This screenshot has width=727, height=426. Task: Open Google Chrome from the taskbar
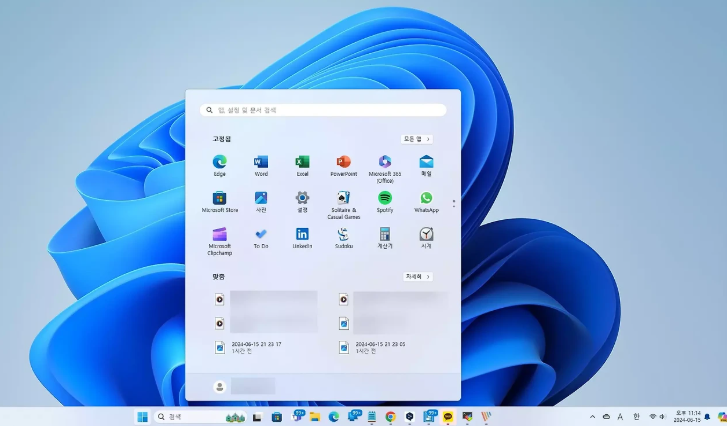pos(390,417)
